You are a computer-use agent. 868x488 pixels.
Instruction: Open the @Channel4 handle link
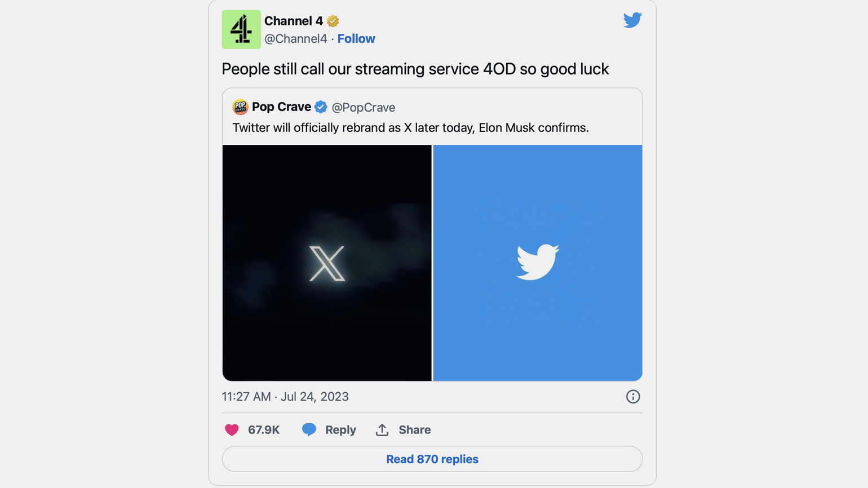pyautogui.click(x=296, y=39)
